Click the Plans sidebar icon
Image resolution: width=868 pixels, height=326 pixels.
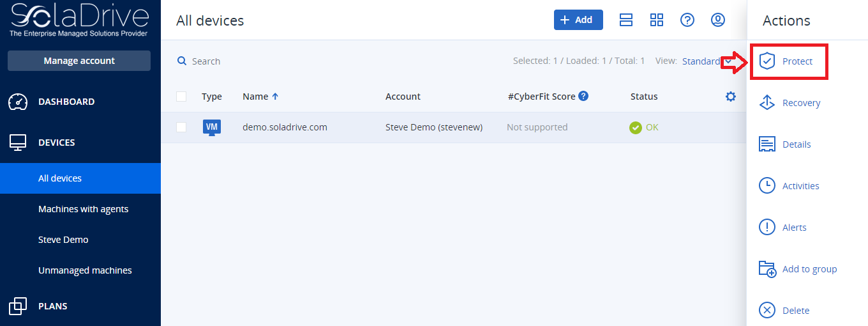[x=18, y=306]
